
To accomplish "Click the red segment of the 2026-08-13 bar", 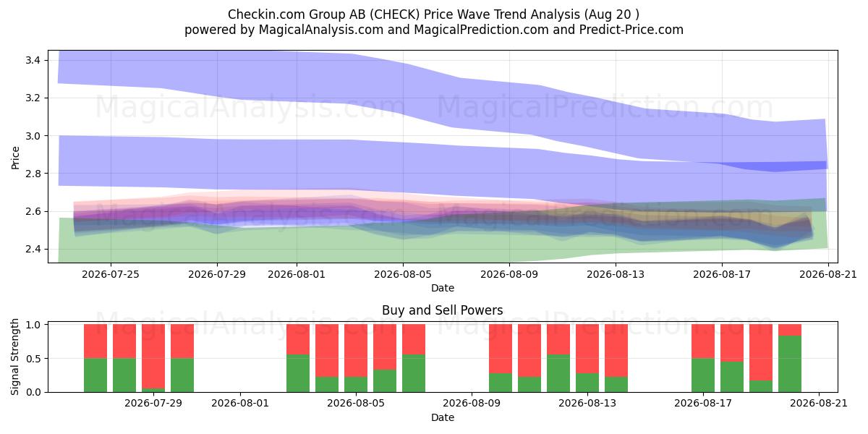I will click(x=587, y=349).
